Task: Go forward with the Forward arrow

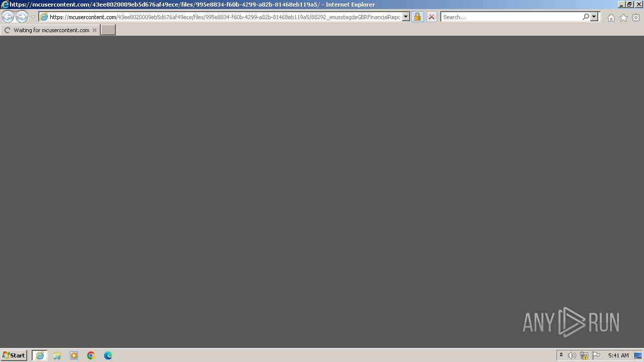Action: (x=22, y=17)
